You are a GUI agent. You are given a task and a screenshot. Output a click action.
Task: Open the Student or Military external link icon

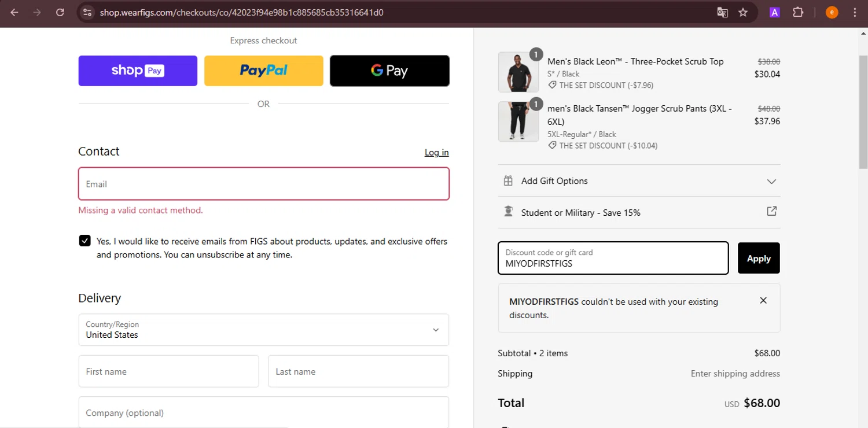[x=771, y=212]
